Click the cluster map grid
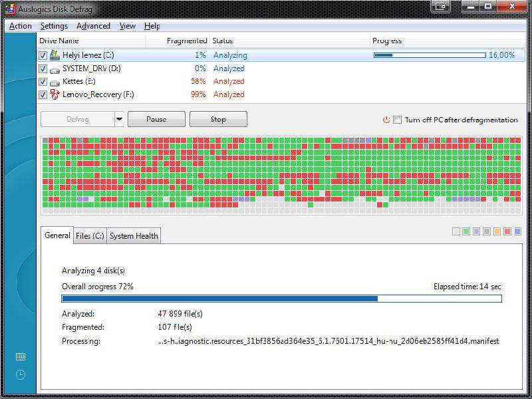Image resolution: width=532 pixels, height=399 pixels. 281,176
